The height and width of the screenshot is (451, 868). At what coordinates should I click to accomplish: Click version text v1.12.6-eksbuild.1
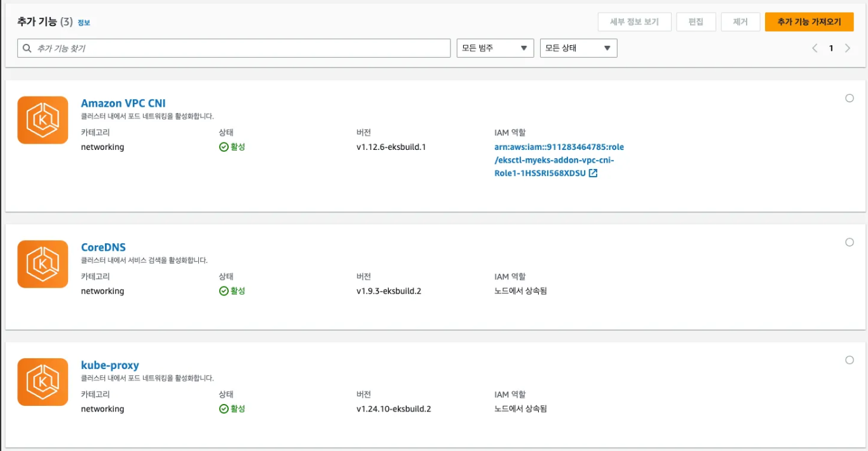[391, 147]
